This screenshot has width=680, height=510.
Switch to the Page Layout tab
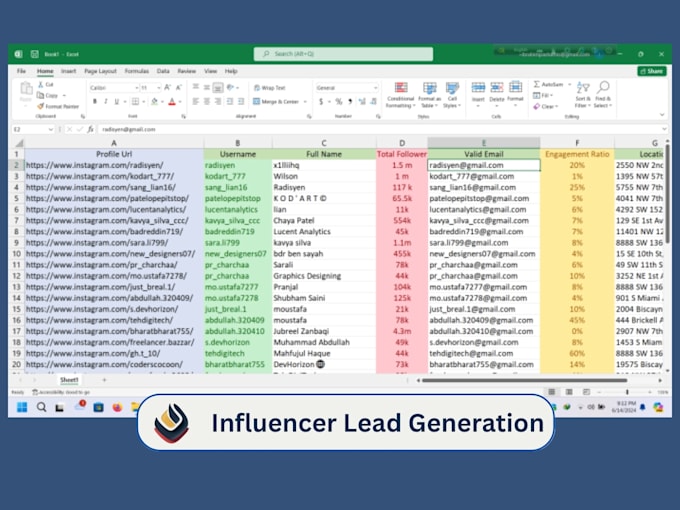(x=101, y=71)
